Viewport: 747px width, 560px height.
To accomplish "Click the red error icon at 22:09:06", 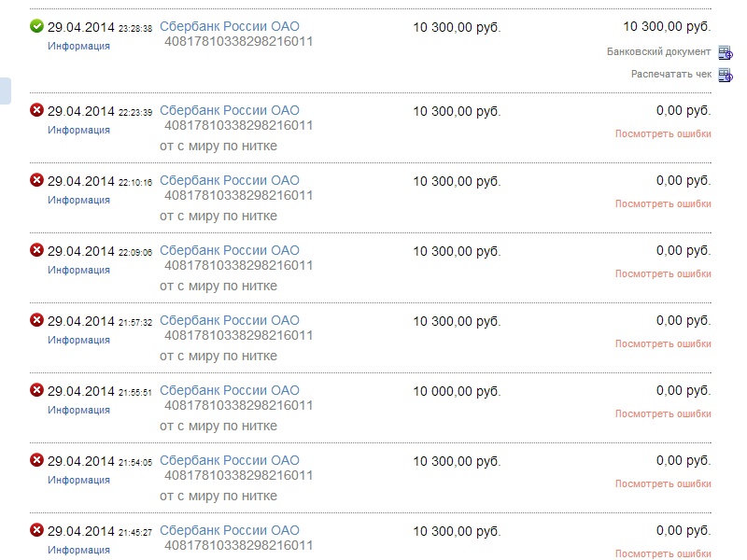I will [x=36, y=250].
